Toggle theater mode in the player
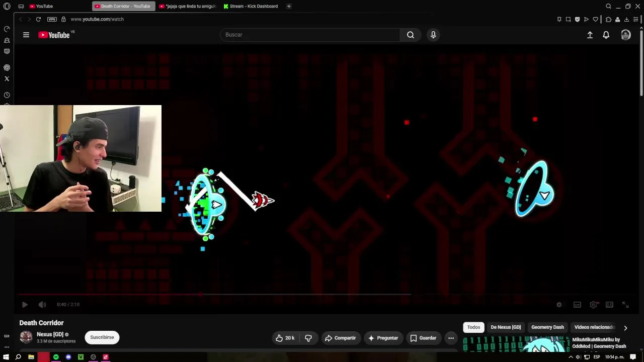 coord(609,305)
